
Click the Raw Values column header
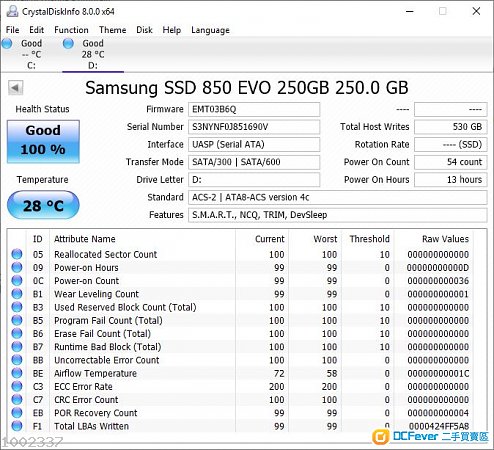(445, 239)
